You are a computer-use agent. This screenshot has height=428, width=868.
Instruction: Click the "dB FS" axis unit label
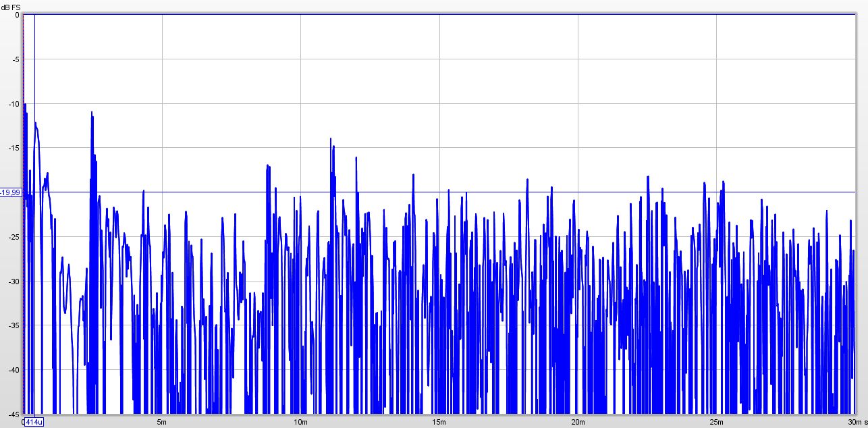coord(11,7)
